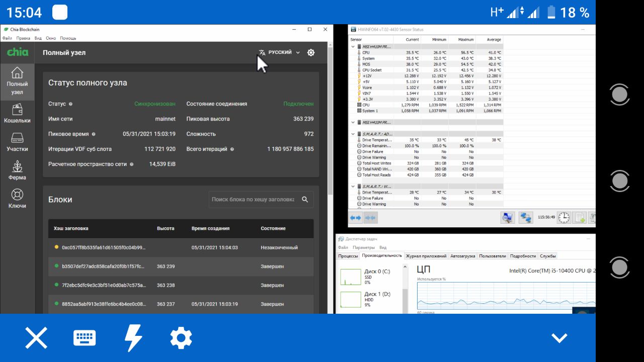Tap the down chevron in bottom bar
The height and width of the screenshot is (362, 644).
(x=559, y=338)
